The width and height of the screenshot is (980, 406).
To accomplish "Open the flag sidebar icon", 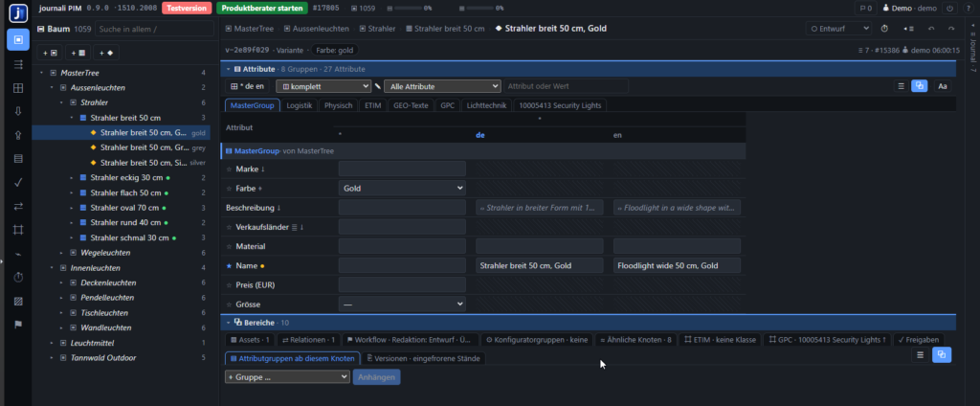I will (18, 324).
